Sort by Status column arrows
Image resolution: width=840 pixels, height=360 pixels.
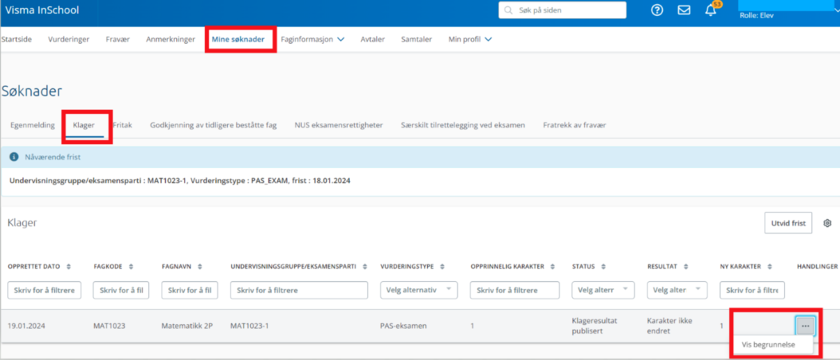pos(603,267)
